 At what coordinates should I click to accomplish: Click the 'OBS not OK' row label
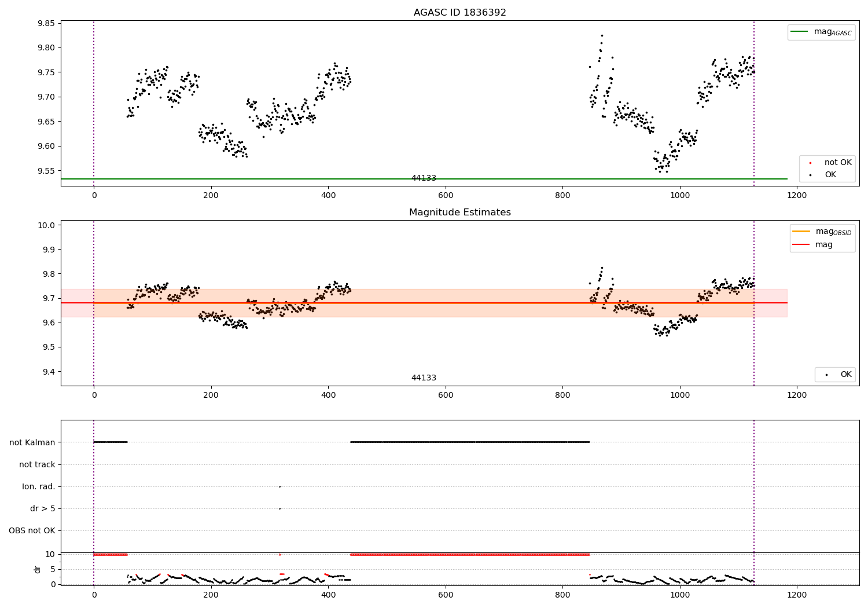pos(32,530)
